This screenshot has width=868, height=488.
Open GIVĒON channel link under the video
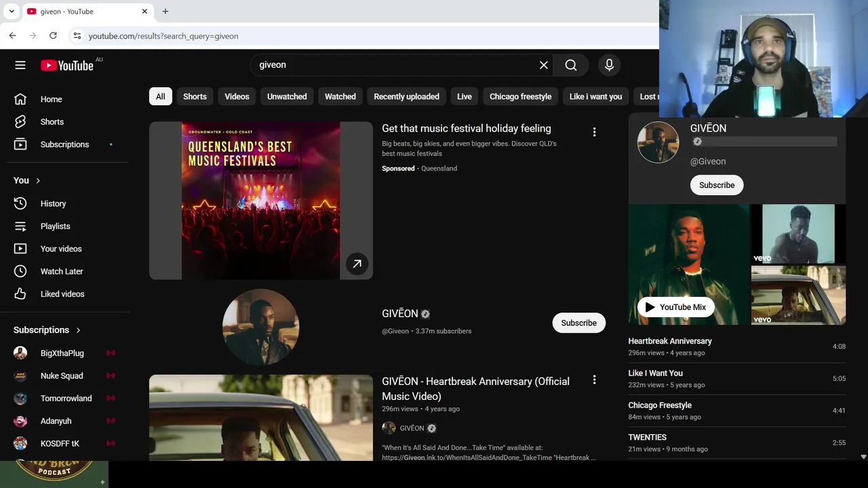(412, 428)
